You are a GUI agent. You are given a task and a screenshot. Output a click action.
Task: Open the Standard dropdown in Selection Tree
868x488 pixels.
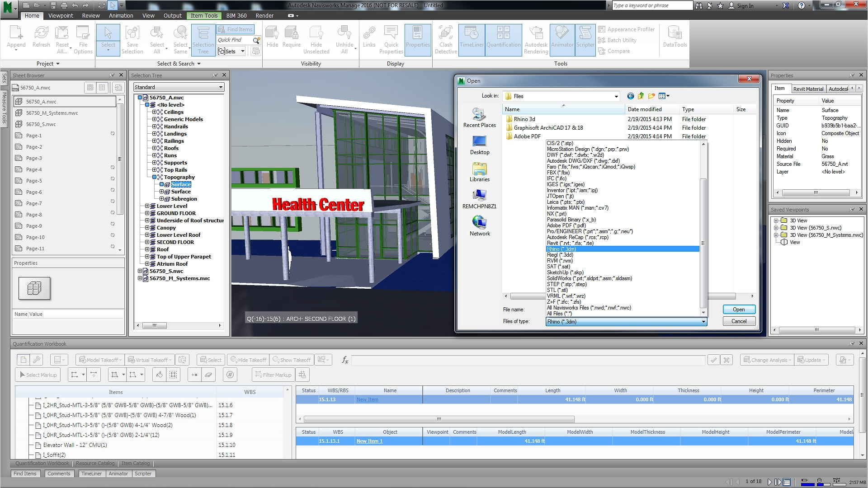(179, 87)
